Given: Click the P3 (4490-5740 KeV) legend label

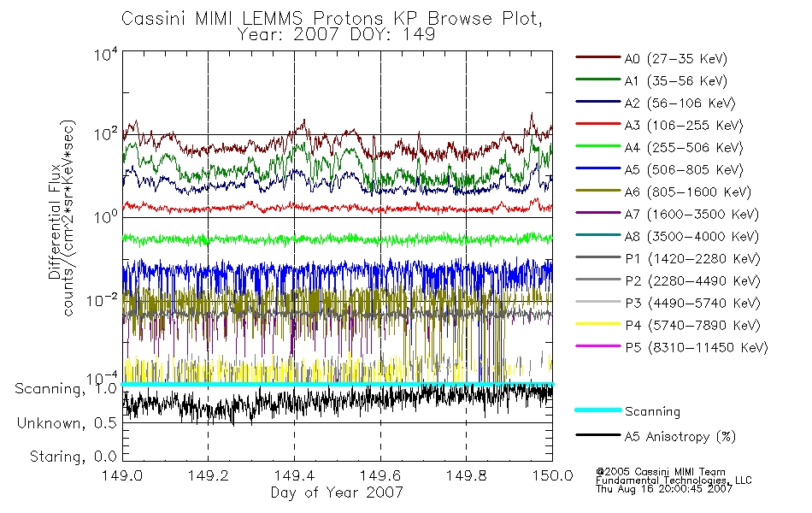Looking at the screenshot, I should pyautogui.click(x=692, y=304).
